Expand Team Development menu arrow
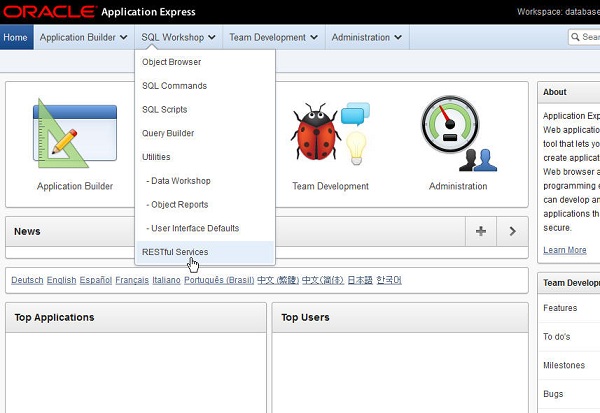 (314, 37)
